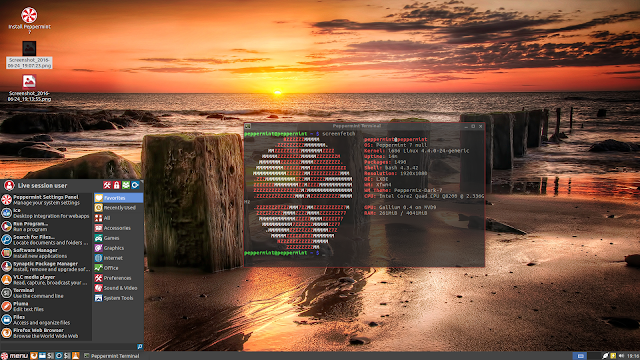Open the Games category

pos(118,238)
